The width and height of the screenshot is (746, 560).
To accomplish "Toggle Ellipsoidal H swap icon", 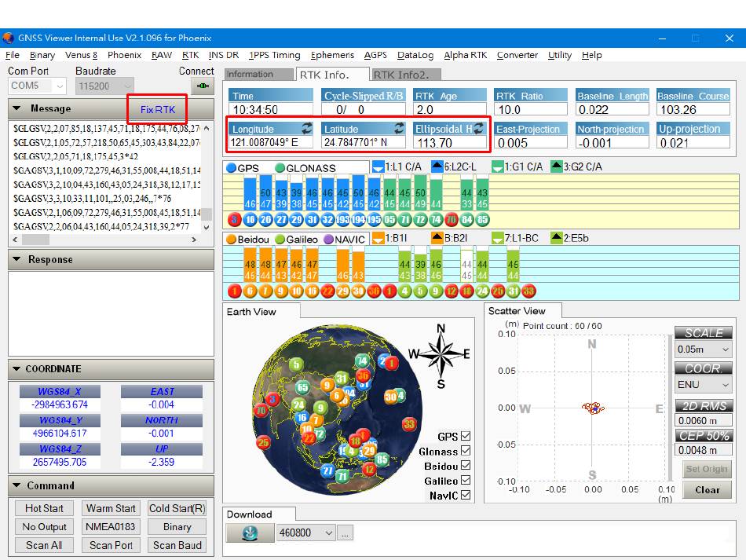I will tap(479, 128).
